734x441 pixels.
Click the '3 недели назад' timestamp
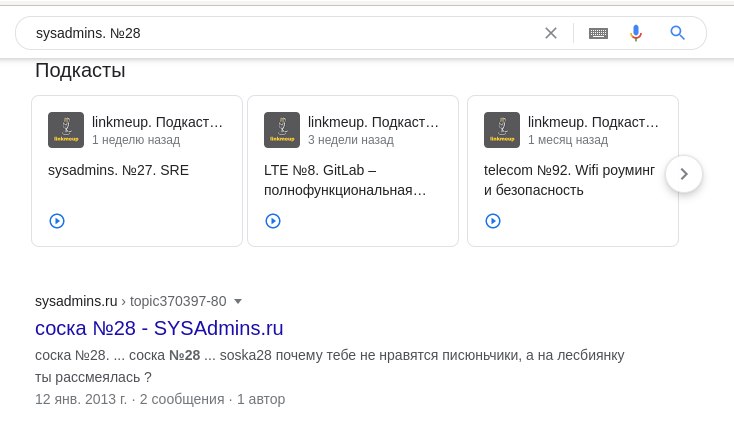(351, 140)
